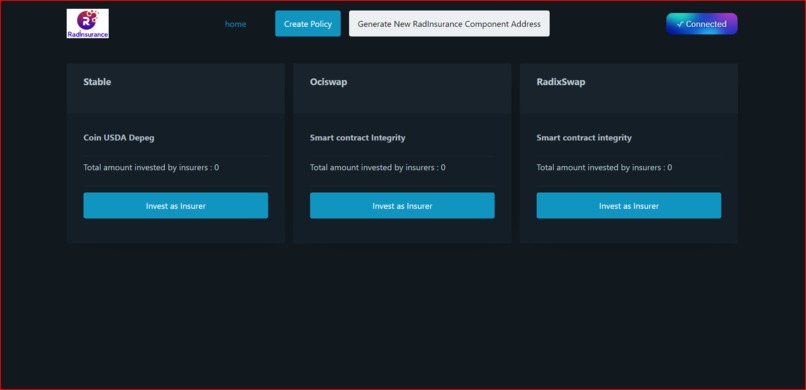
Task: Invest as Insurer in Stable card
Action: click(x=175, y=206)
